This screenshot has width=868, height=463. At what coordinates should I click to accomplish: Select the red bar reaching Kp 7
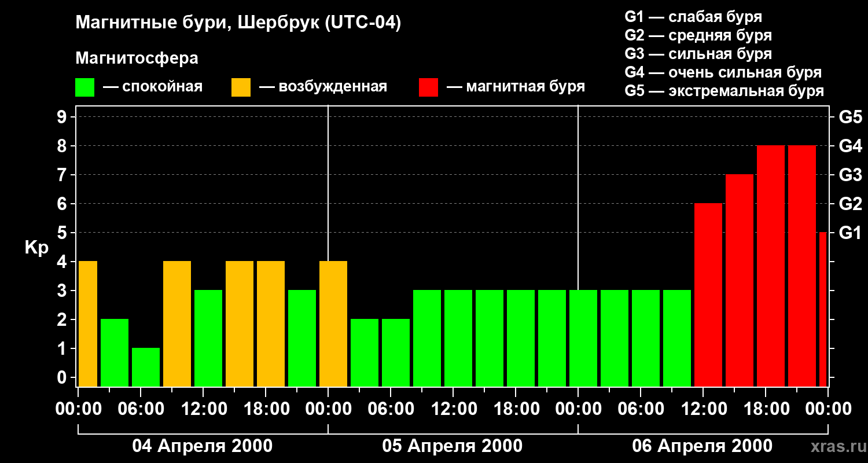pyautogui.click(x=740, y=280)
